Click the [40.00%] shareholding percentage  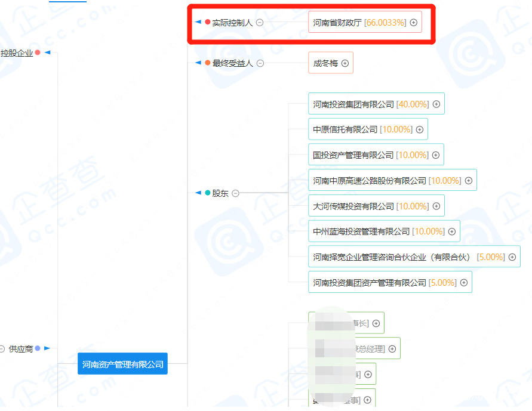click(413, 104)
